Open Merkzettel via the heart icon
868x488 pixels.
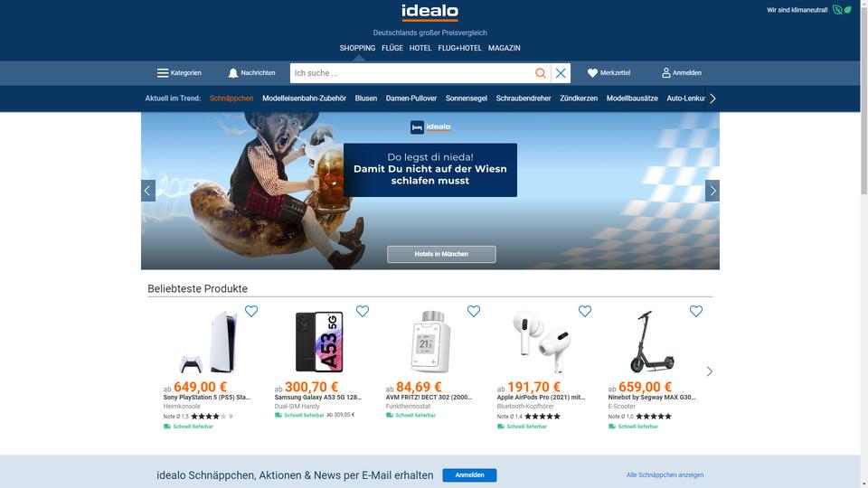pyautogui.click(x=592, y=73)
